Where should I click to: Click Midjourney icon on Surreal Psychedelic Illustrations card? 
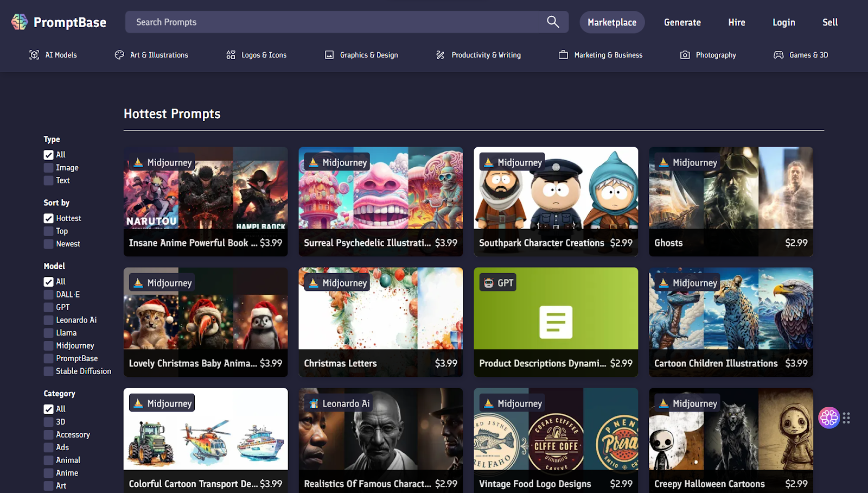tap(314, 162)
